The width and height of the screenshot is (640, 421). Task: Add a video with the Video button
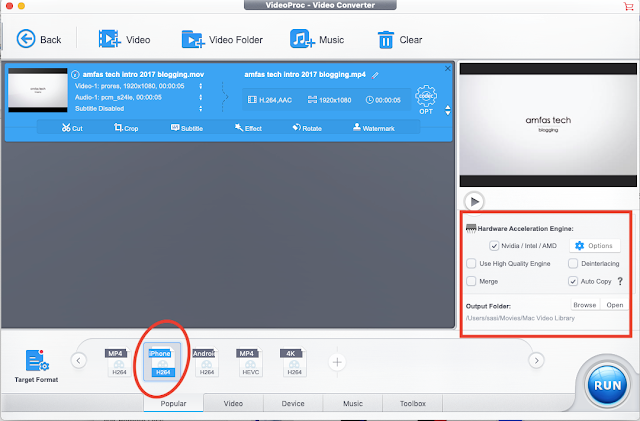[x=124, y=40]
